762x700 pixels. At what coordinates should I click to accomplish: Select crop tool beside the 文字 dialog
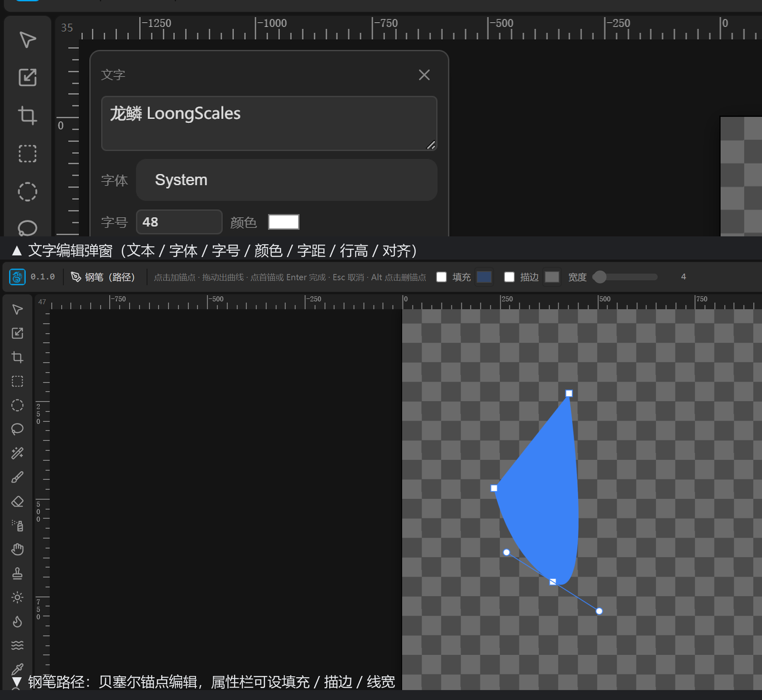tap(28, 115)
